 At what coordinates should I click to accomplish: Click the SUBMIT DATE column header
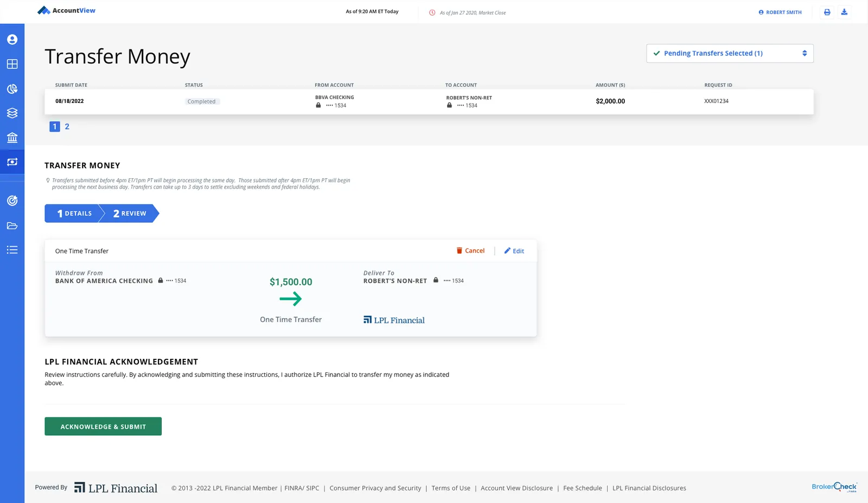(71, 85)
